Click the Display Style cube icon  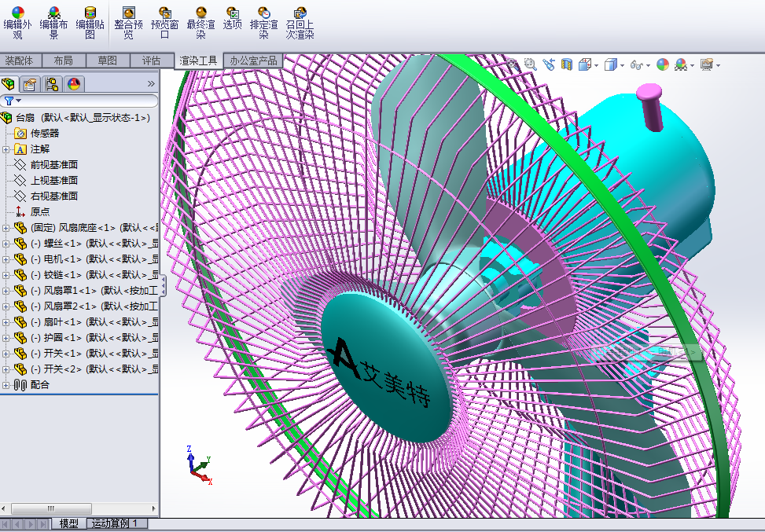[610, 64]
